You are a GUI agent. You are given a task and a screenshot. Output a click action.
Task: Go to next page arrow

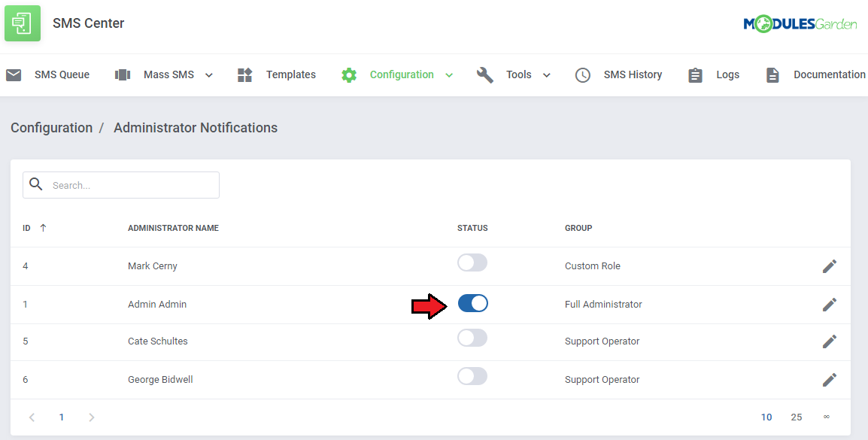click(x=91, y=417)
